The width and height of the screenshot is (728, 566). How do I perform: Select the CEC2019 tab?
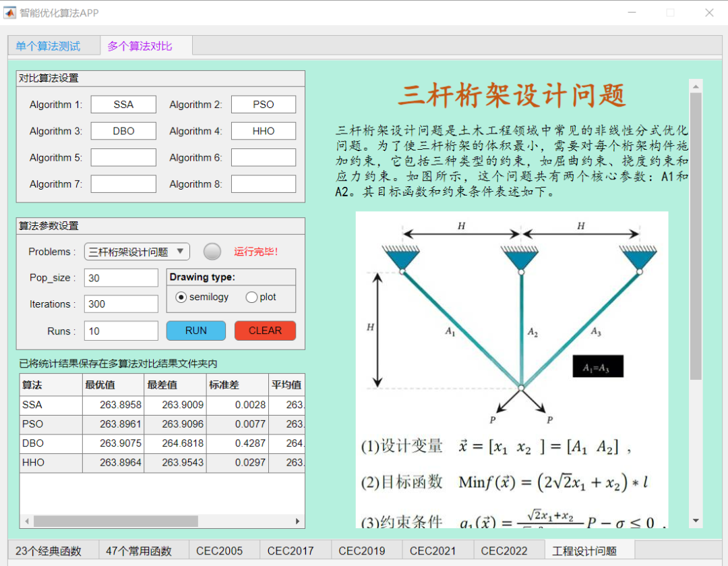click(363, 550)
